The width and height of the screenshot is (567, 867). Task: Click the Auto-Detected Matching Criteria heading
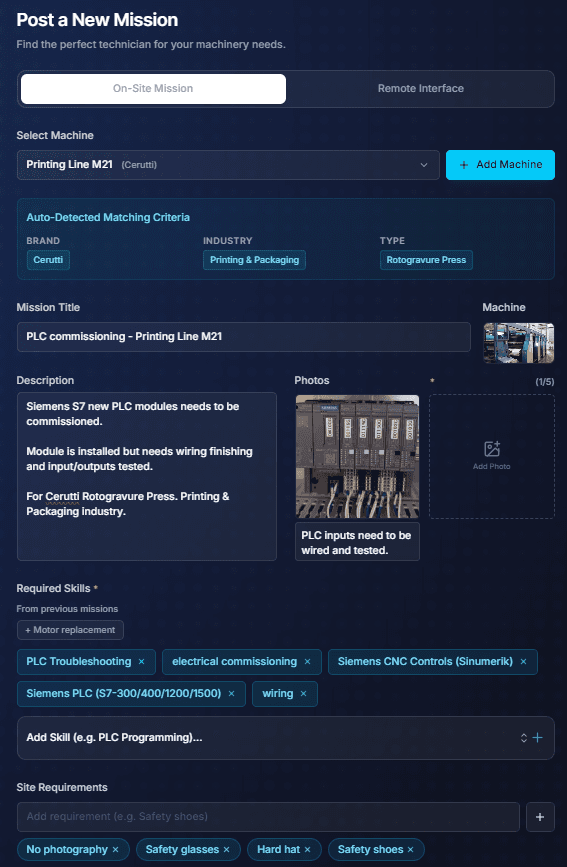click(108, 217)
